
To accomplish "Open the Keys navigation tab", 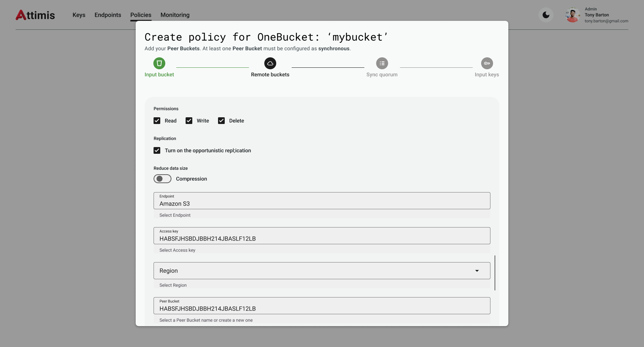I will (x=79, y=15).
